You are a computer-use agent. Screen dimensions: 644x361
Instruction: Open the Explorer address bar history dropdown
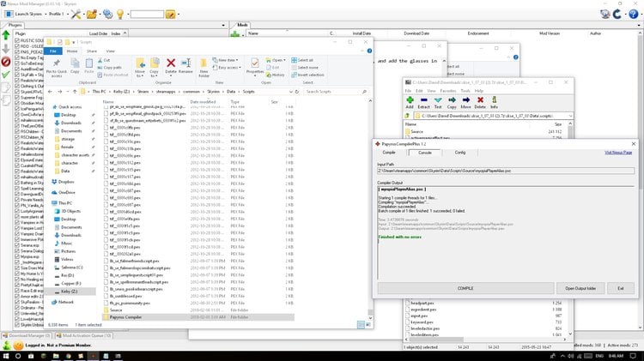pos(291,92)
